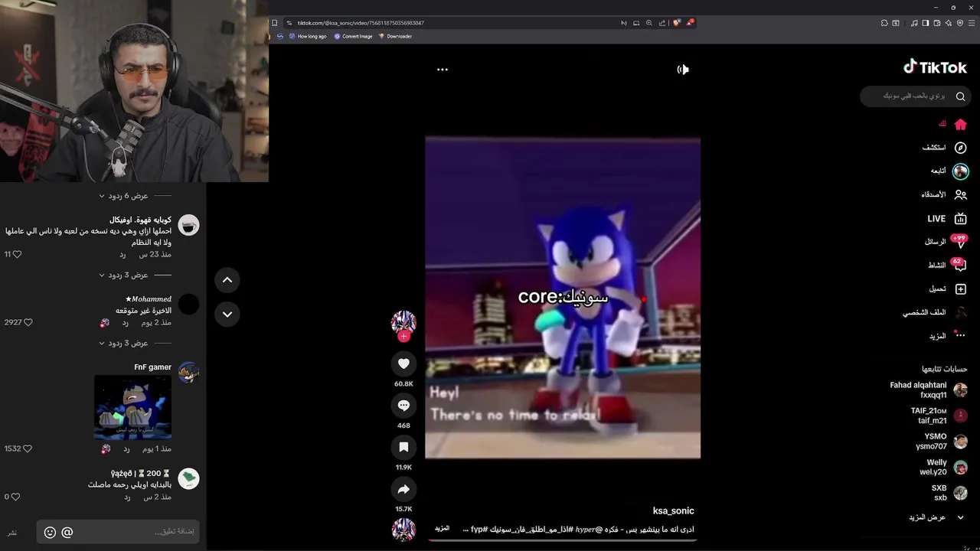980x551 pixels.
Task: Open الملف الشخصي profile page
Action: pyautogui.click(x=935, y=313)
